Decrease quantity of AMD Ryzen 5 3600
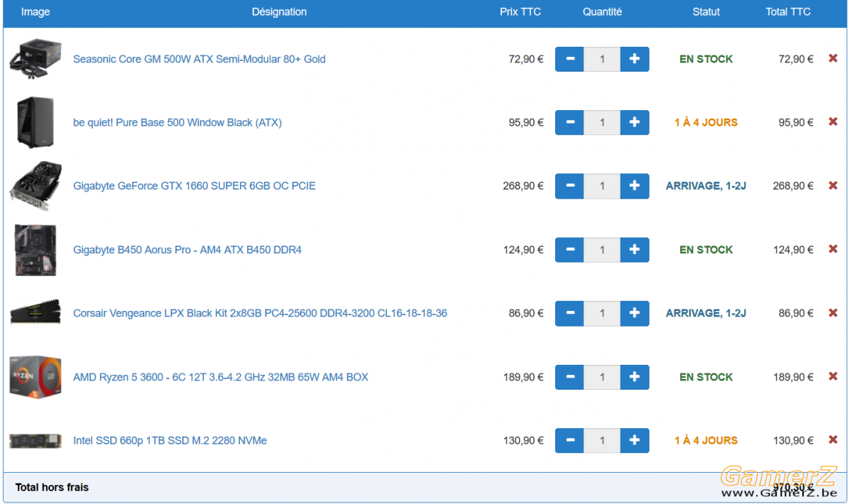The image size is (852, 504). point(569,377)
